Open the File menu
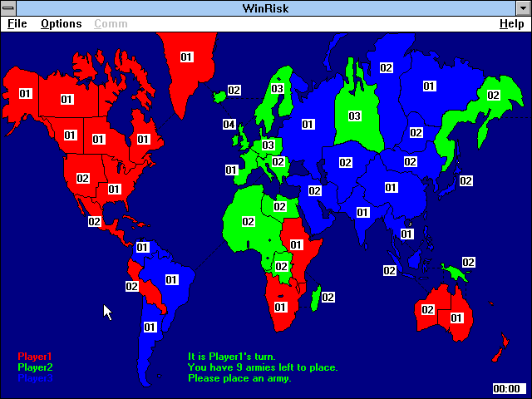 click(x=17, y=24)
